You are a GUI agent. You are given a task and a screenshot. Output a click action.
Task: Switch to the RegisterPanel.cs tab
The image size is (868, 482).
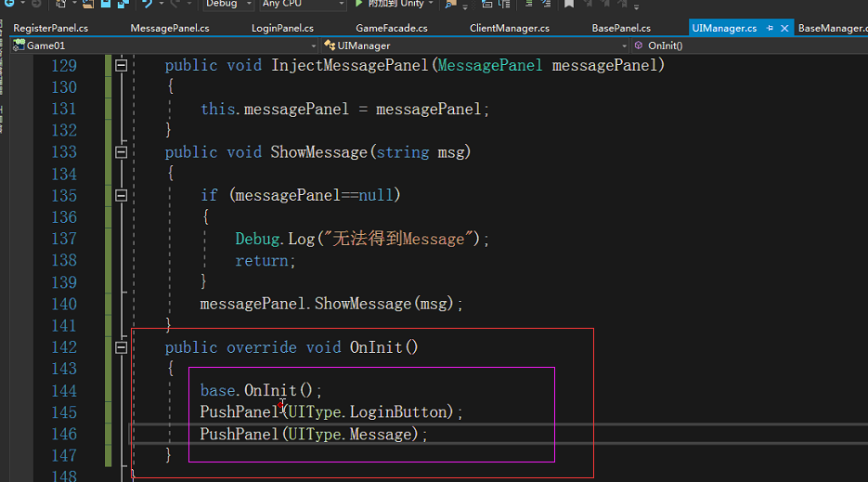click(x=50, y=28)
